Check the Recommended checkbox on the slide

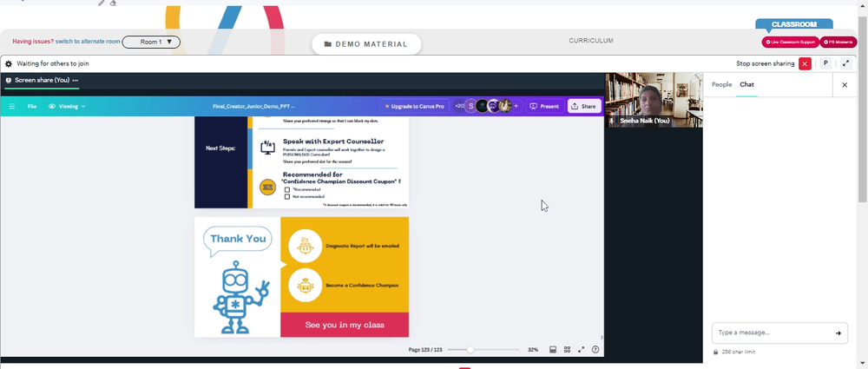(x=287, y=189)
